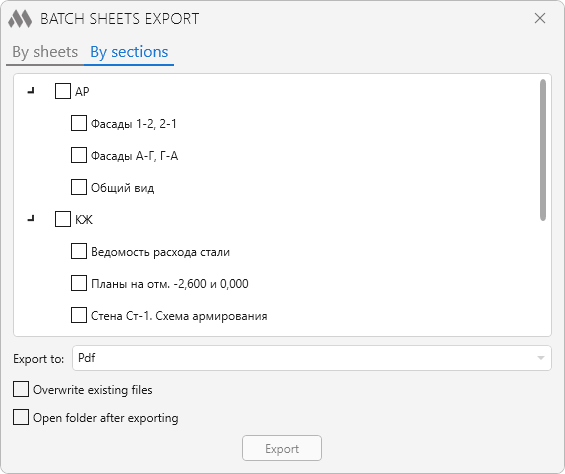Collapse the КЖ section tree node
The height and width of the screenshot is (474, 565).
31,219
